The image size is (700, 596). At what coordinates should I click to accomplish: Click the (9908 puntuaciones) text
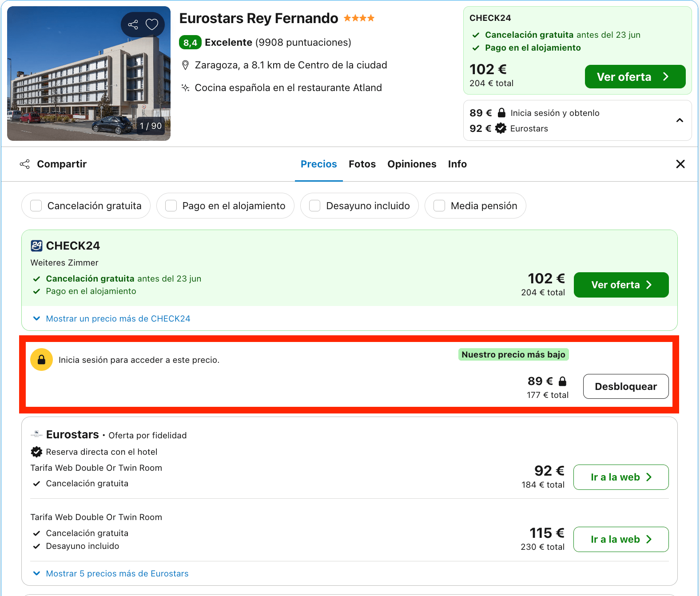coord(303,42)
